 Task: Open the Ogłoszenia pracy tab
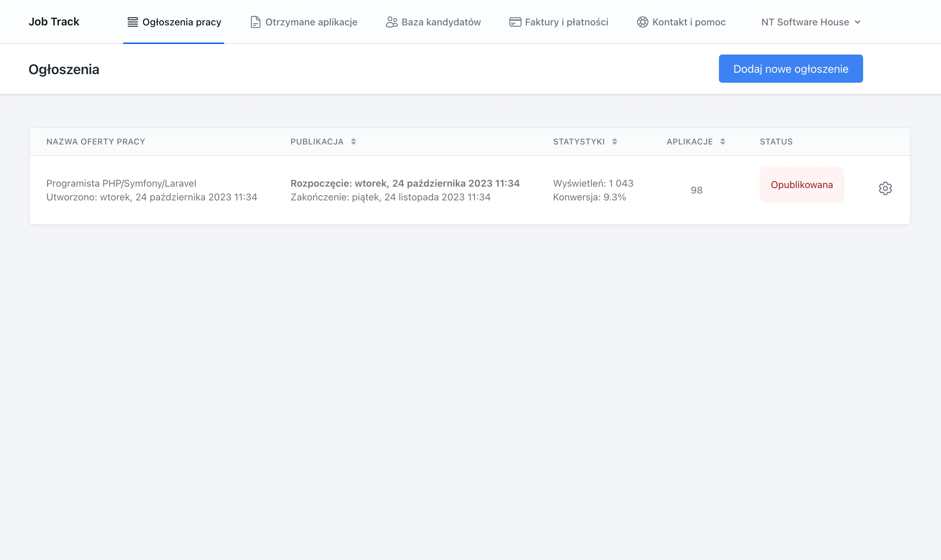pyautogui.click(x=174, y=22)
